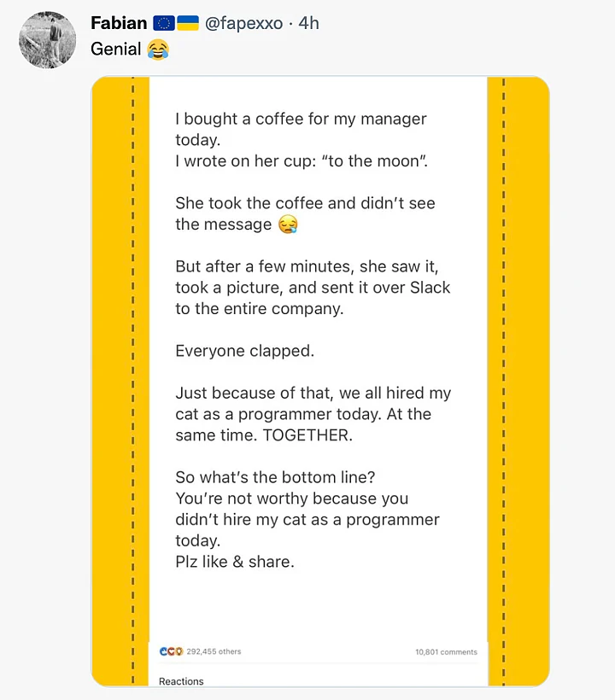Click the EU flag emoji beside Fabian
615x700 pixels.
tap(163, 23)
